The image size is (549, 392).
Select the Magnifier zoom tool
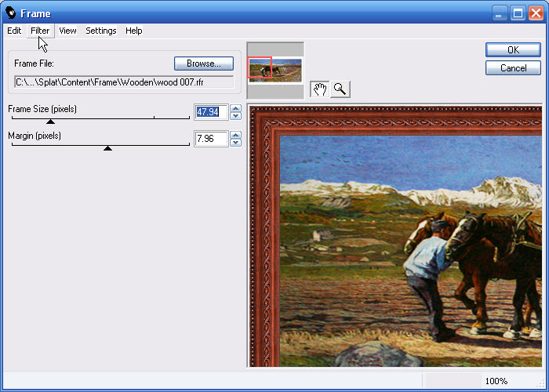click(340, 89)
